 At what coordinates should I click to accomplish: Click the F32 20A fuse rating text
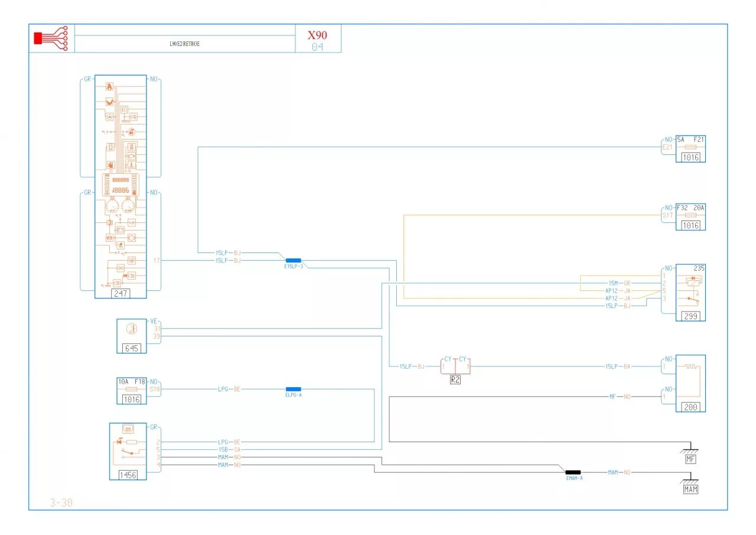(690, 208)
